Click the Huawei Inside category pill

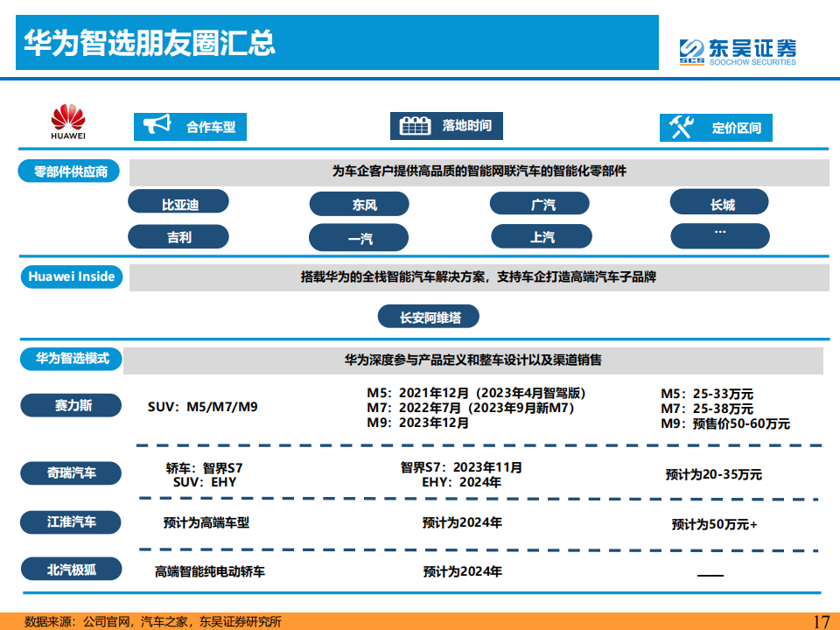pyautogui.click(x=71, y=276)
